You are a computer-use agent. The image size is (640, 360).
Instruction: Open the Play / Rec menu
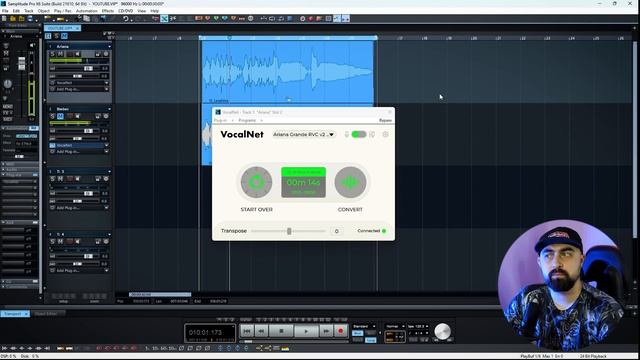click(63, 11)
